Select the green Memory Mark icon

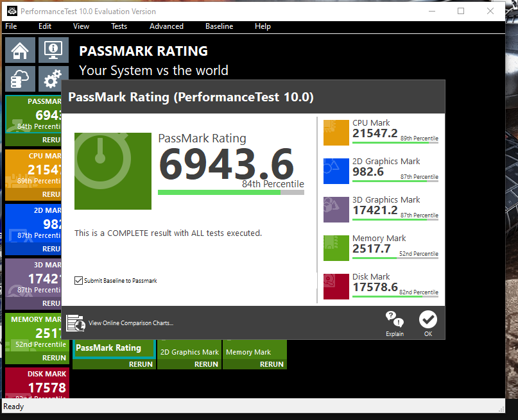pyautogui.click(x=336, y=248)
